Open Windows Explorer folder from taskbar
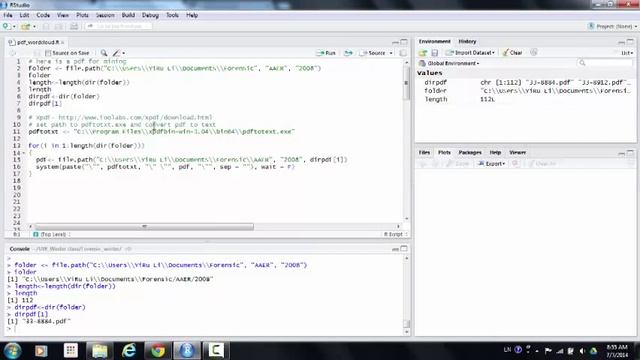This screenshot has height=360, width=640. click(x=100, y=351)
